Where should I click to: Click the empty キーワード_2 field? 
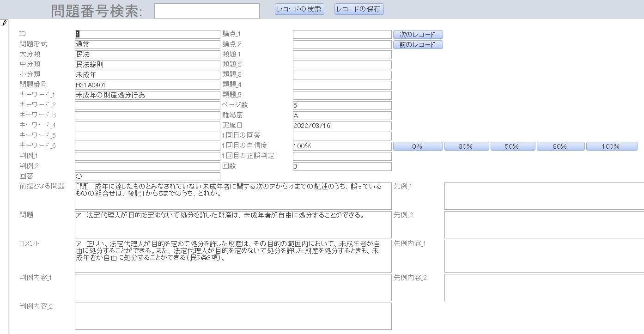[147, 105]
